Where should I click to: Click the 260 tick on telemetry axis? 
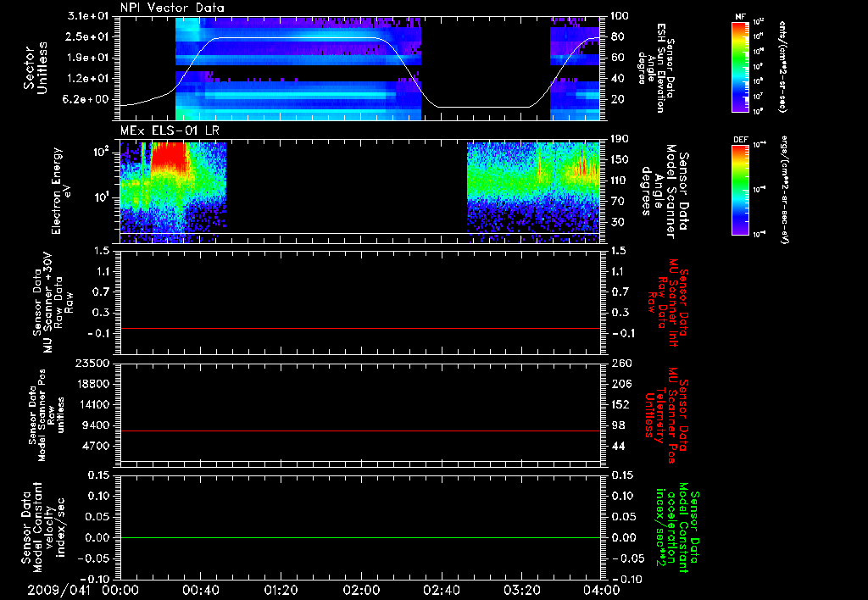(x=622, y=364)
